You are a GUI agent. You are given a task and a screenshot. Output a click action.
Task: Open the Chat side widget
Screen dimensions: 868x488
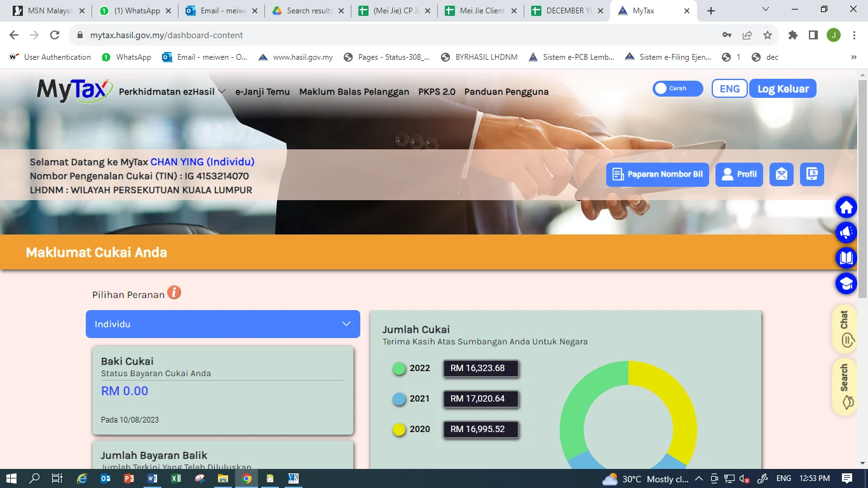pyautogui.click(x=845, y=329)
